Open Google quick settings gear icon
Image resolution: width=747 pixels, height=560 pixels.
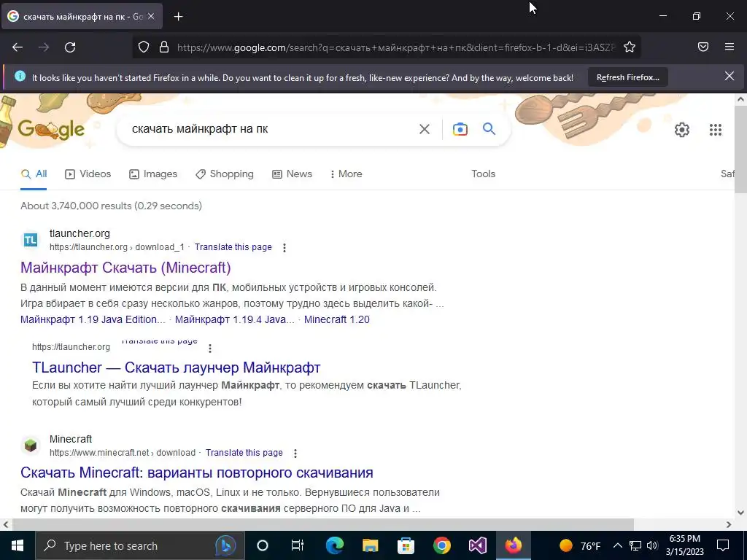682,130
